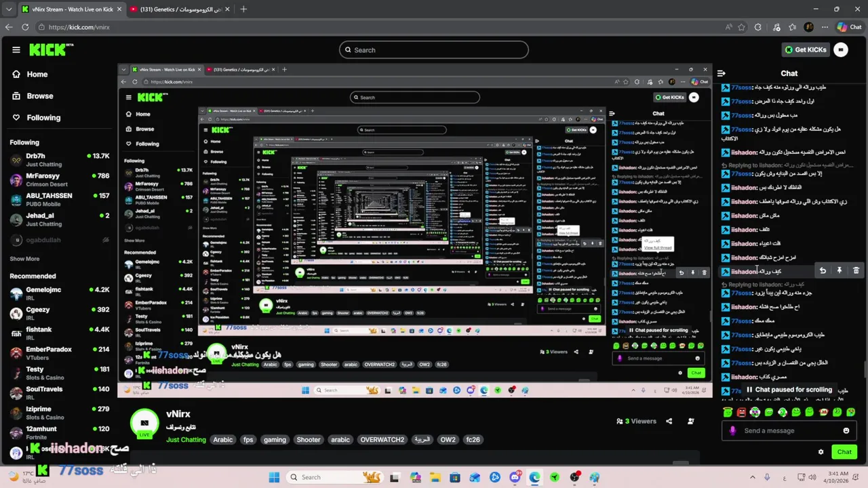Open recommended channel Cgeezy
The height and width of the screenshot is (488, 868).
(x=60, y=313)
